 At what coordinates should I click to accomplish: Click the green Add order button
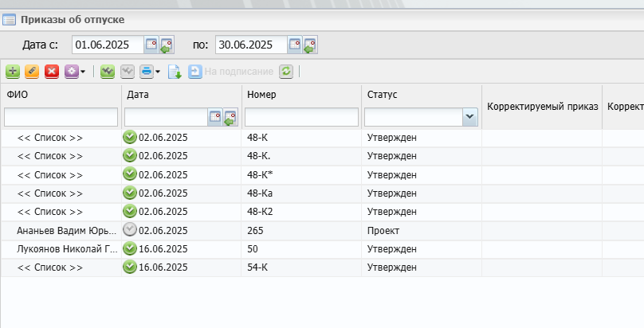[x=13, y=72]
